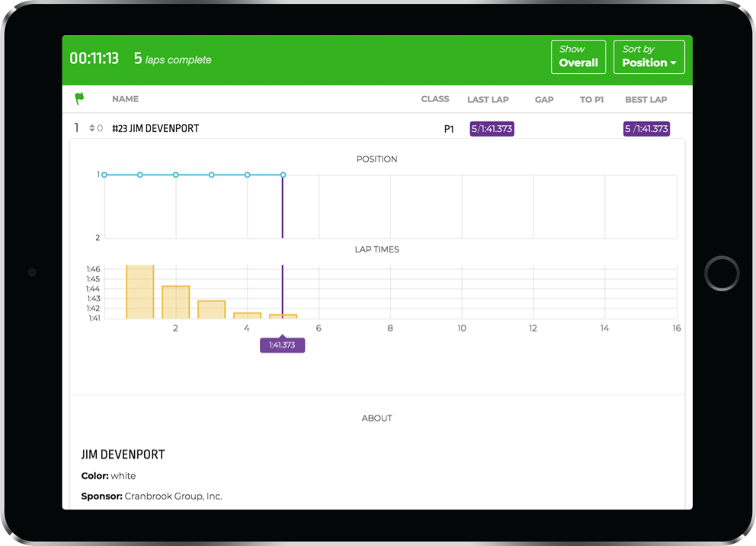
Task: Click the first point on position line
Action: pyautogui.click(x=104, y=175)
